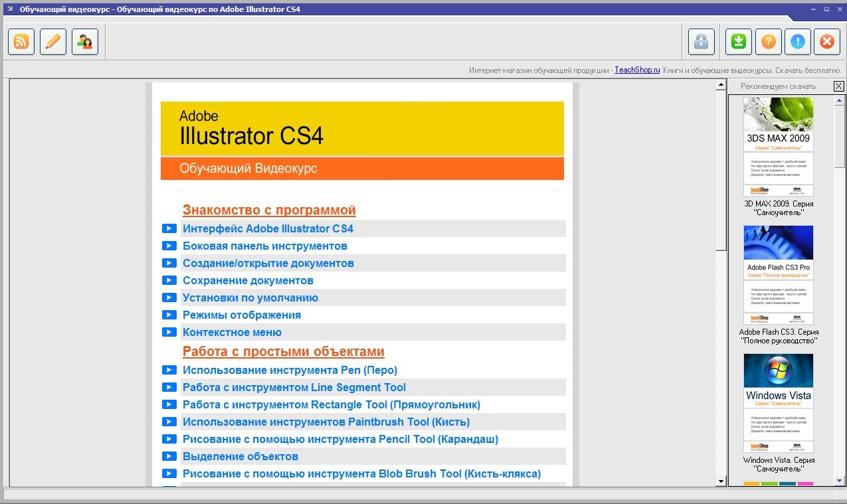
Task: Click the blue exclamation info icon
Action: pos(798,42)
